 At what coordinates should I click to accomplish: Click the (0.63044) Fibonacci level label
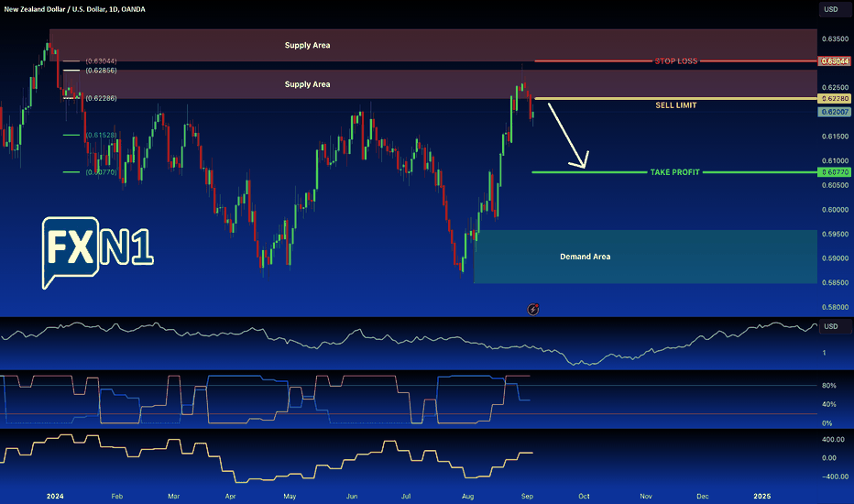[x=102, y=61]
